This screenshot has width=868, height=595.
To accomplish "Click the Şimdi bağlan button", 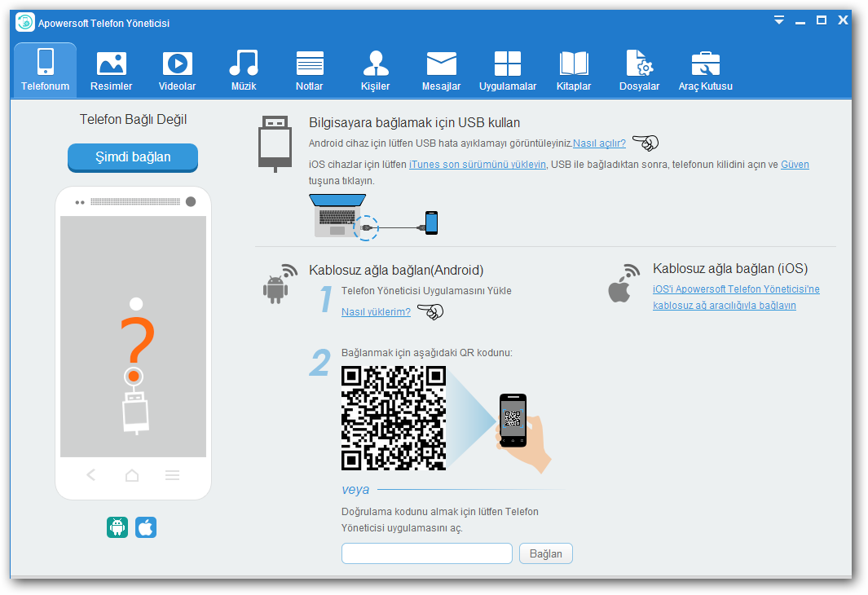I will click(x=133, y=157).
